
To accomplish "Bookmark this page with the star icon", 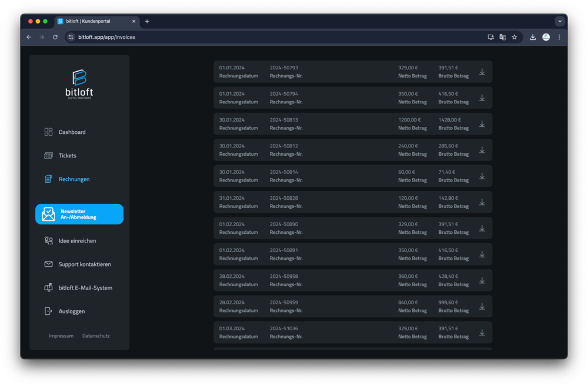I will pyautogui.click(x=514, y=37).
